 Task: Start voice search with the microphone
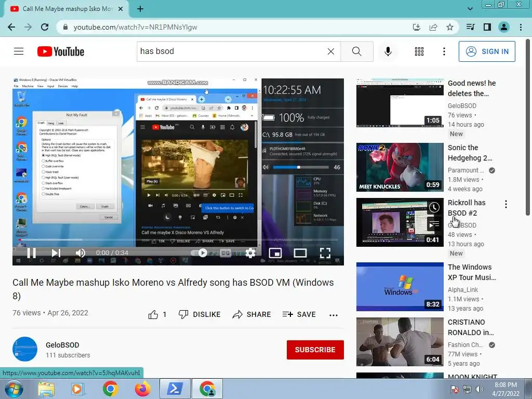[x=388, y=51]
